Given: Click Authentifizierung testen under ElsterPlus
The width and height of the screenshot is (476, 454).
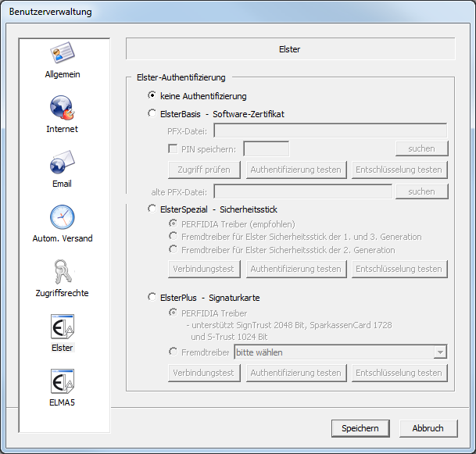Looking at the screenshot, I should [296, 373].
